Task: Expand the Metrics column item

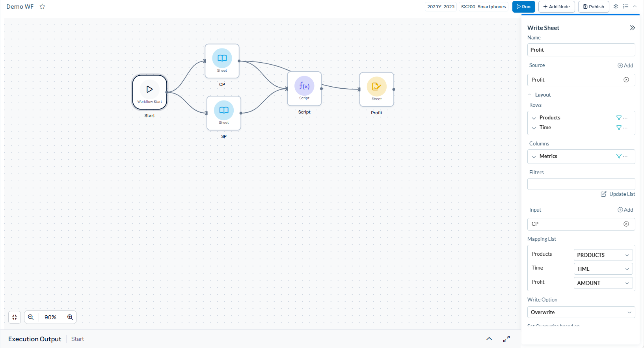Action: pos(534,157)
